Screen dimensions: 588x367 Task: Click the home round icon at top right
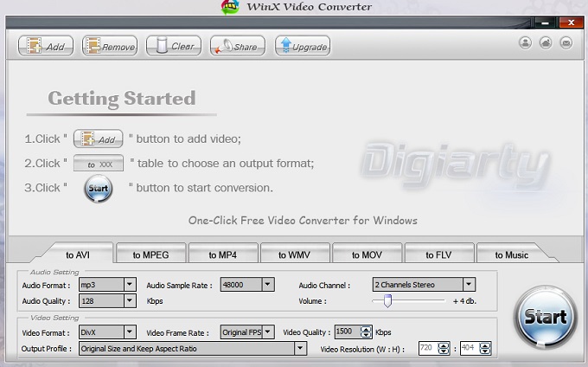(x=546, y=42)
